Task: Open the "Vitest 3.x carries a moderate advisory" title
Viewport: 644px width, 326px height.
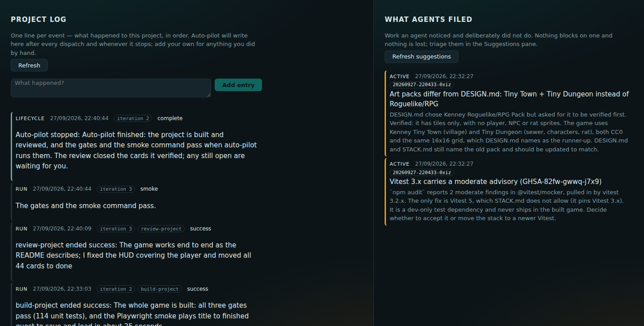Action: (496, 182)
